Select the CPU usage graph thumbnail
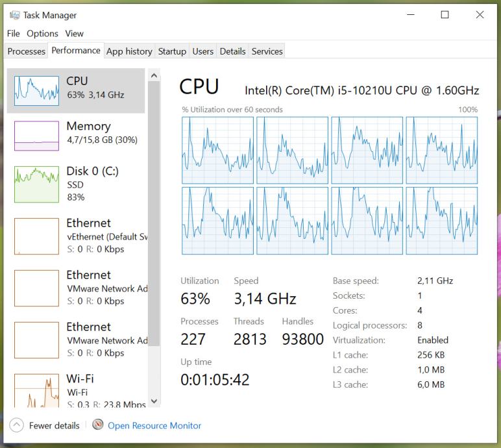The width and height of the screenshot is (501, 448). pyautogui.click(x=36, y=91)
